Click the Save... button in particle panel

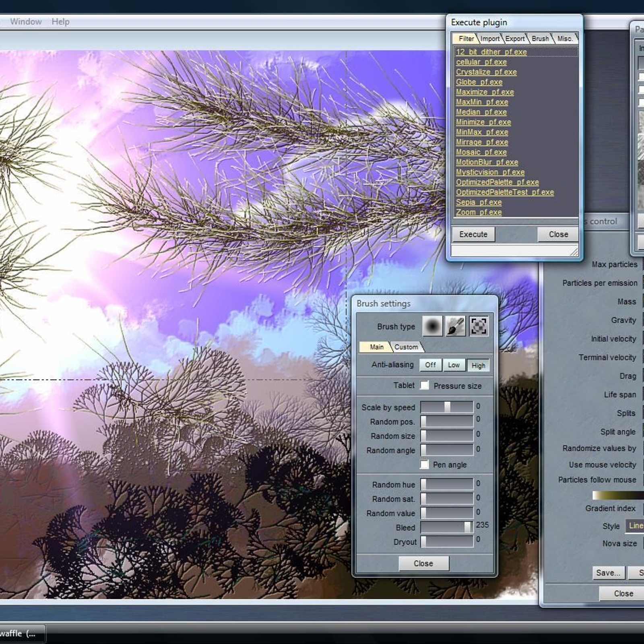(608, 573)
